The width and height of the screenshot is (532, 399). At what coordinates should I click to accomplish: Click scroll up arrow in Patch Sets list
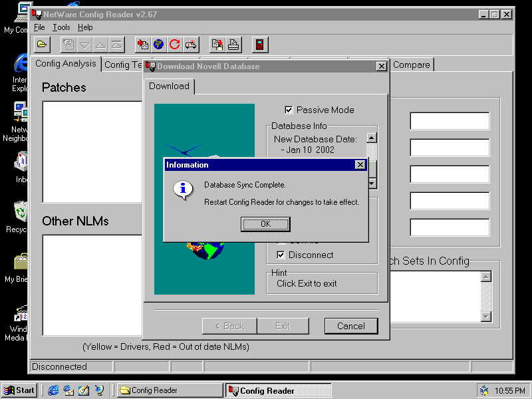click(x=486, y=277)
